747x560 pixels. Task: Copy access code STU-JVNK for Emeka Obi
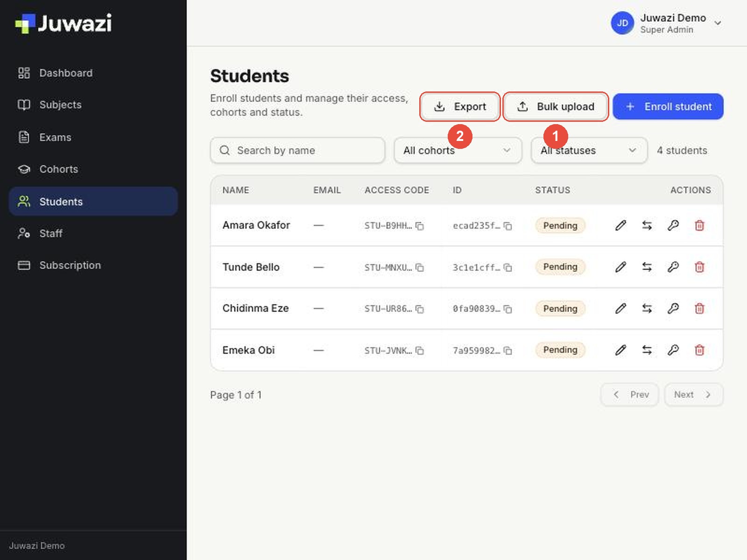pos(420,350)
